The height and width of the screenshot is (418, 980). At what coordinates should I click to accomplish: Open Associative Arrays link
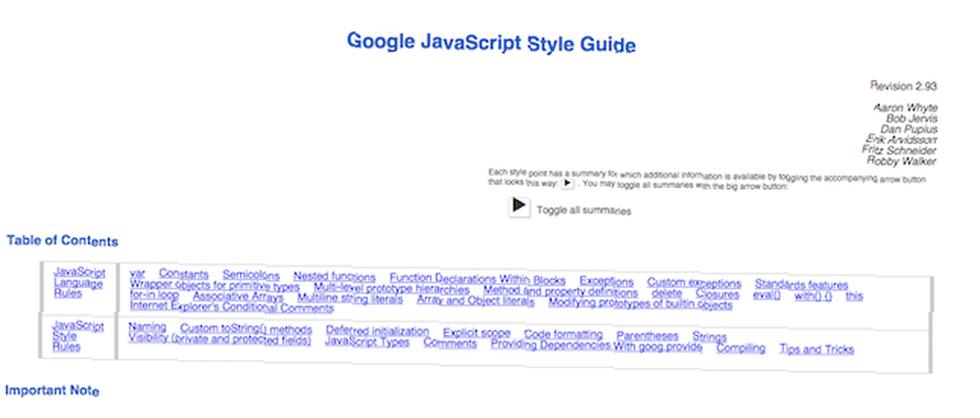(238, 297)
